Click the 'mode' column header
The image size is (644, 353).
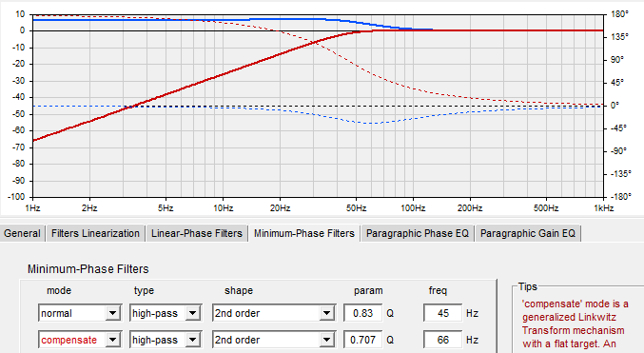tap(59, 290)
